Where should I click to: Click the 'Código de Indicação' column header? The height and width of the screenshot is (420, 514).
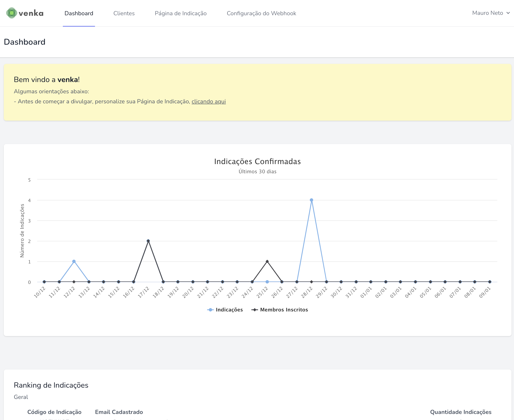(x=54, y=412)
